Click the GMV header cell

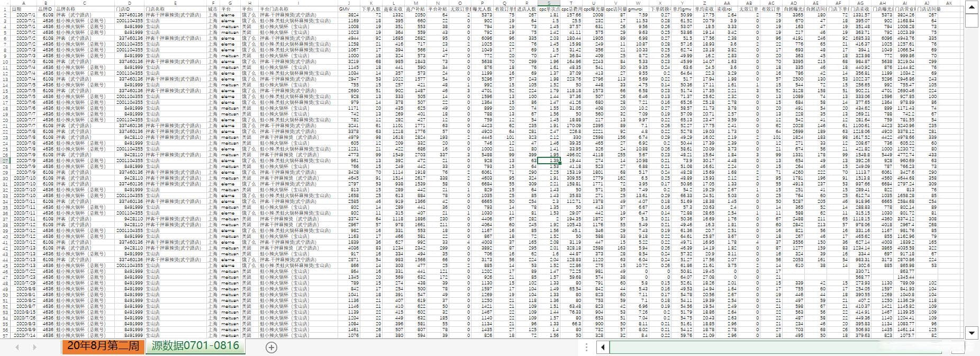(349, 9)
